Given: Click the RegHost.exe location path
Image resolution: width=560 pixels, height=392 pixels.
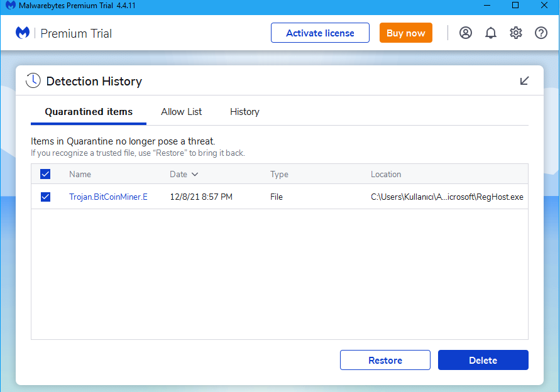Looking at the screenshot, I should (x=447, y=197).
